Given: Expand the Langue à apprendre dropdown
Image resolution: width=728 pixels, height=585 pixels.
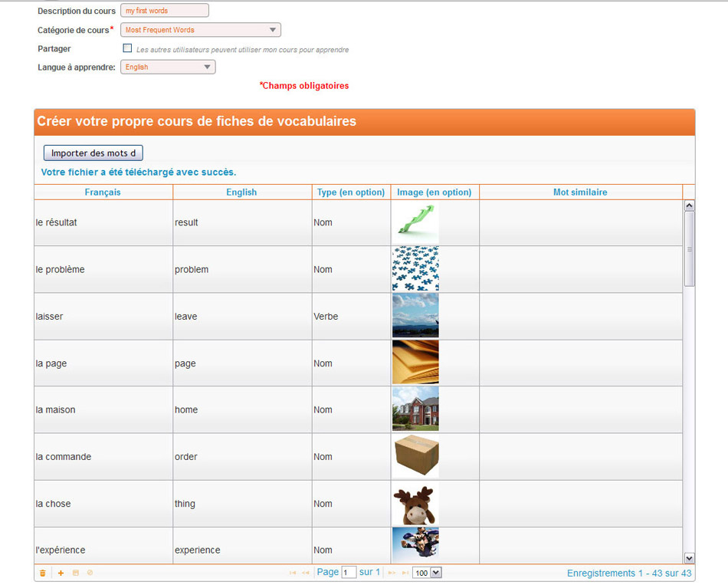Looking at the screenshot, I should pos(168,67).
